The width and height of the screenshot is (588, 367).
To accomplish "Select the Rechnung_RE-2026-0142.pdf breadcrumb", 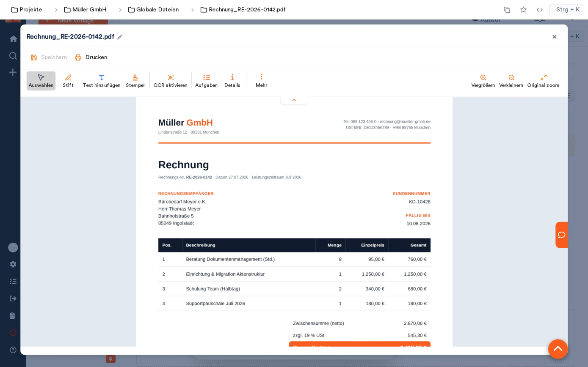I will point(243,10).
